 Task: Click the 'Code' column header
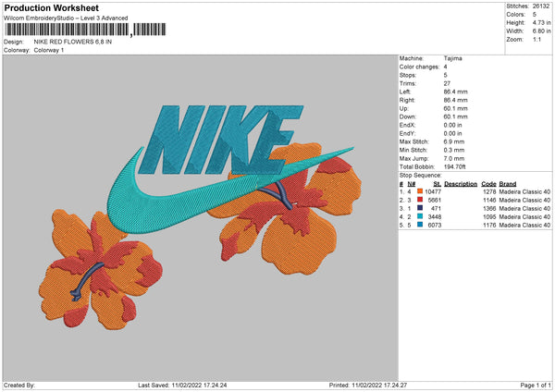488,184
